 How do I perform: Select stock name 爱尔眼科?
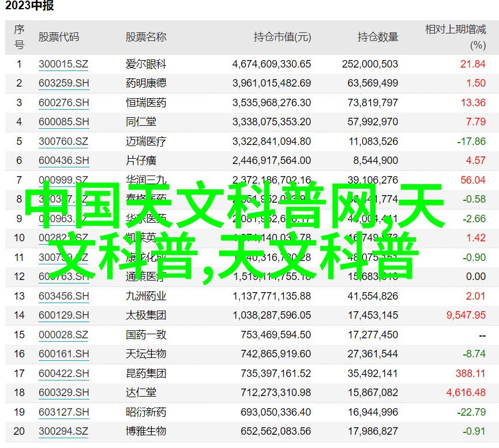(146, 64)
